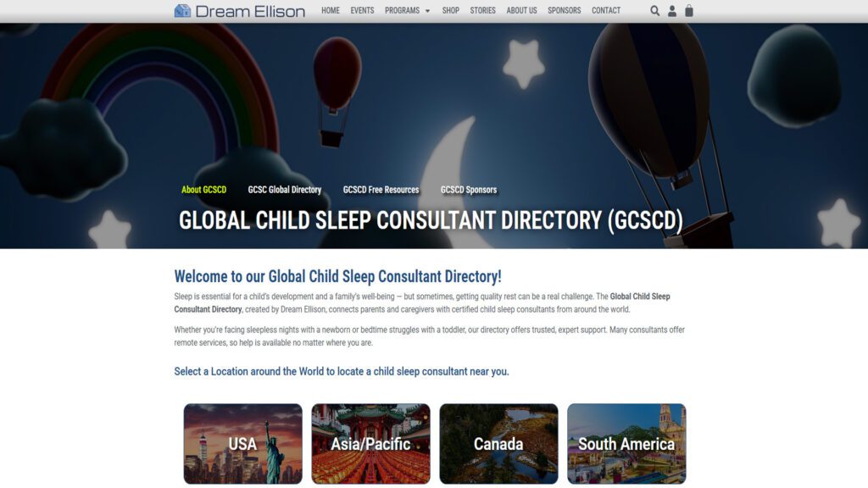Open the GCSCD Free Resources tab
This screenshot has height=488, width=868.
click(381, 190)
